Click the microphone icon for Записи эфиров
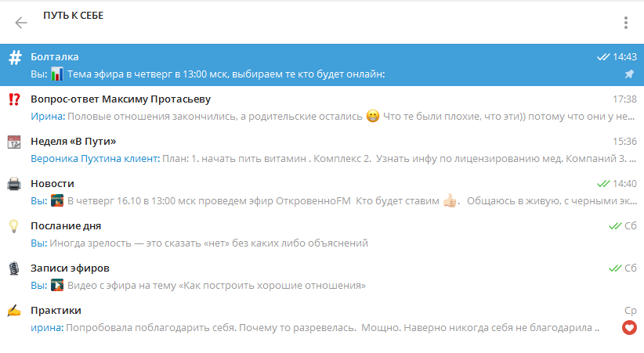 tap(13, 269)
